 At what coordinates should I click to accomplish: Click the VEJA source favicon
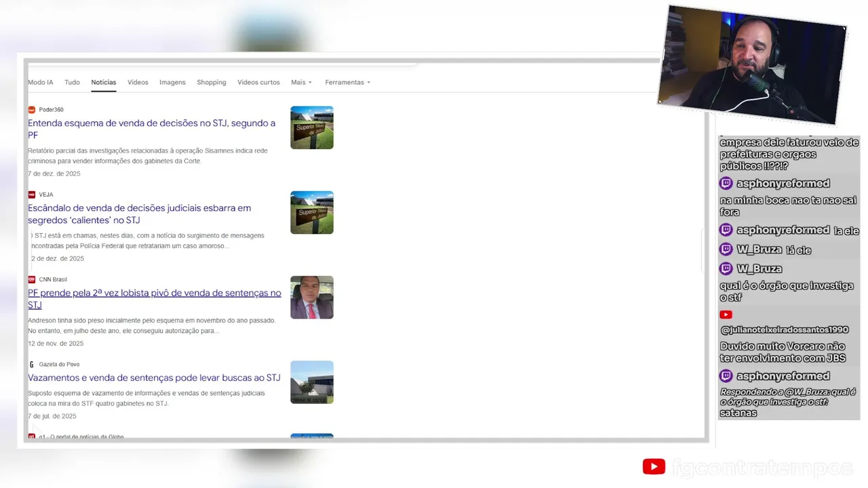point(31,195)
